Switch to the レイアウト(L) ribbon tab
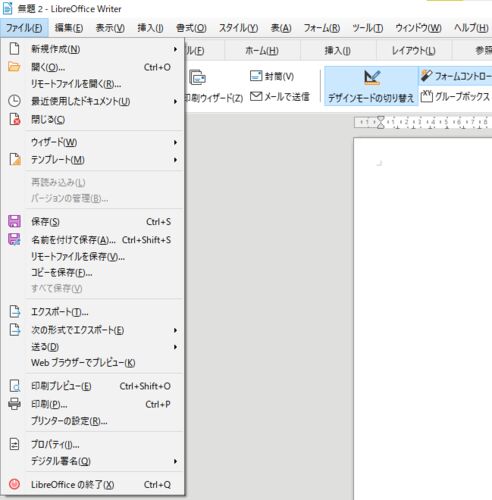The height and width of the screenshot is (500, 492). [413, 50]
